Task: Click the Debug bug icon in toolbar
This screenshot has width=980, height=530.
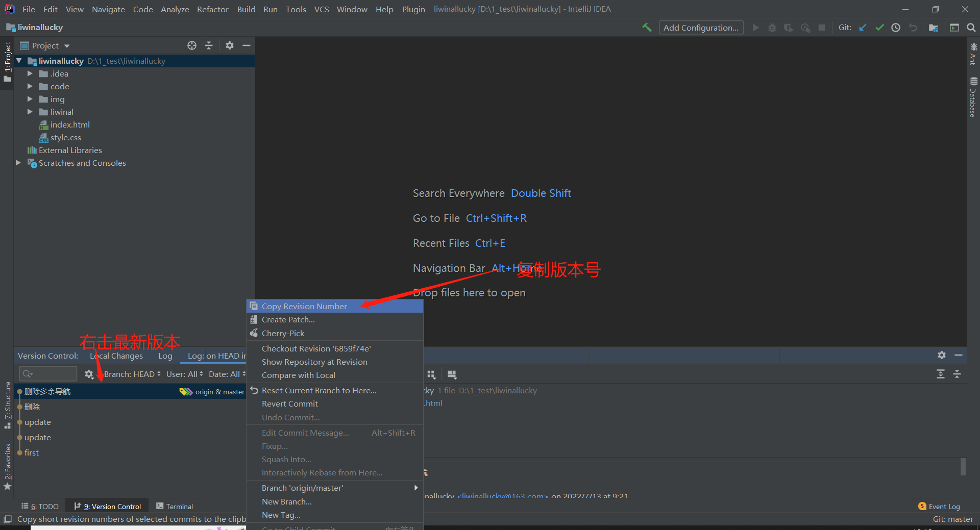Action: 772,28
